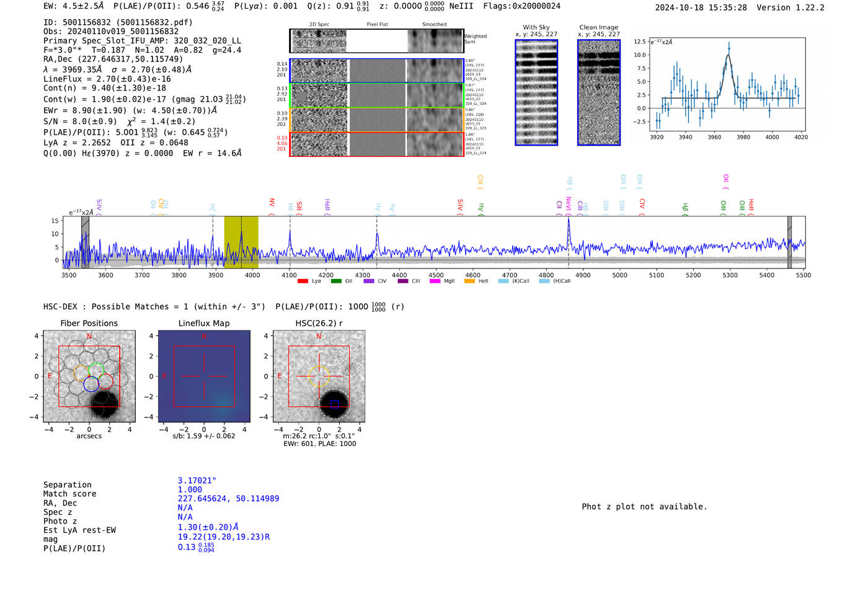Click the orange HeII legend swatch
Screen dimensions: 868x591
point(469,281)
